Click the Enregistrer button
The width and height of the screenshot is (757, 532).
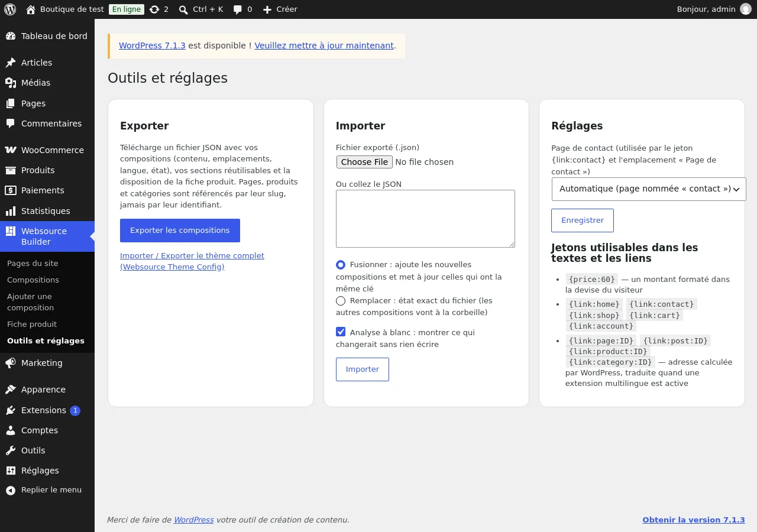[583, 220]
